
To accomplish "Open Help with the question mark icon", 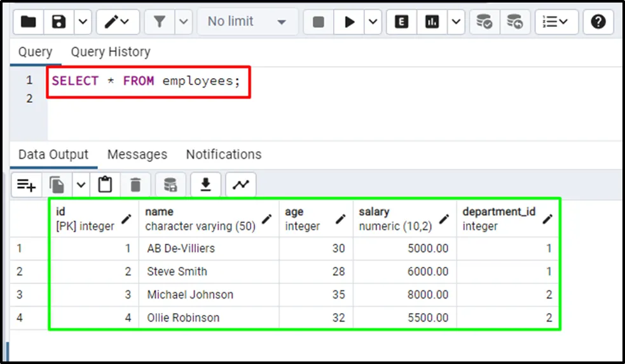I will 598,22.
